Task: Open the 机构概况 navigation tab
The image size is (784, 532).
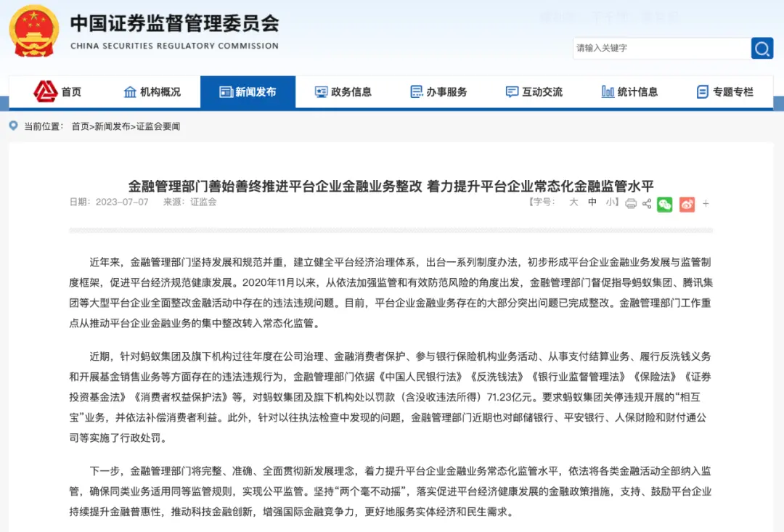Action: (152, 92)
